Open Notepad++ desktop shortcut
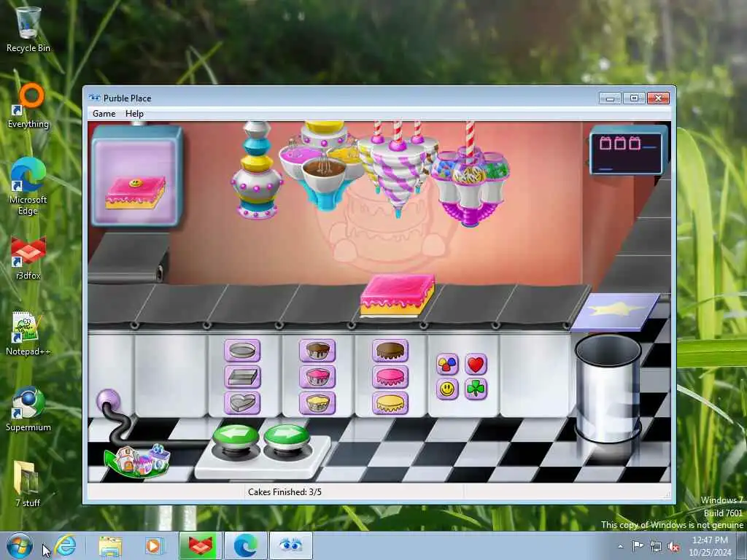The height and width of the screenshot is (560, 747). (x=28, y=334)
